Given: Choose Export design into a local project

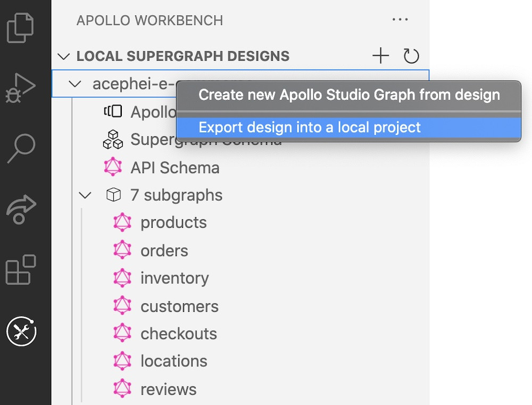Looking at the screenshot, I should coord(349,128).
